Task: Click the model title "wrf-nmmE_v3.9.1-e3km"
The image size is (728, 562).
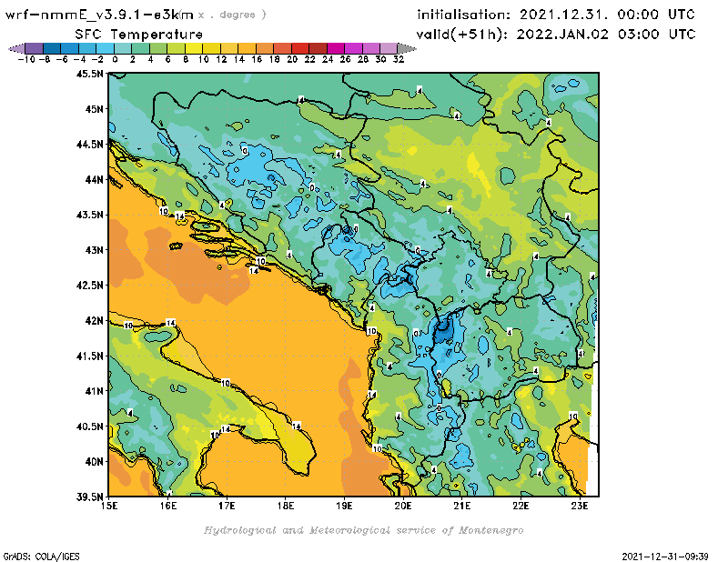Action: pos(99,15)
